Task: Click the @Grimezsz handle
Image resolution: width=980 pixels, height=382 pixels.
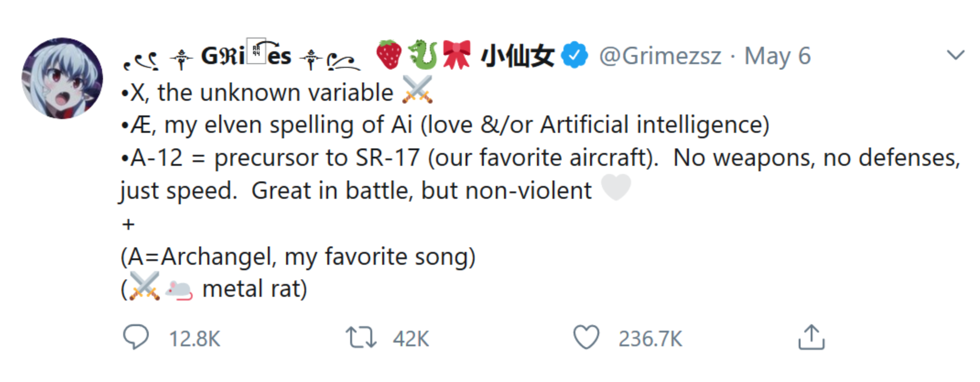Action: [x=660, y=56]
